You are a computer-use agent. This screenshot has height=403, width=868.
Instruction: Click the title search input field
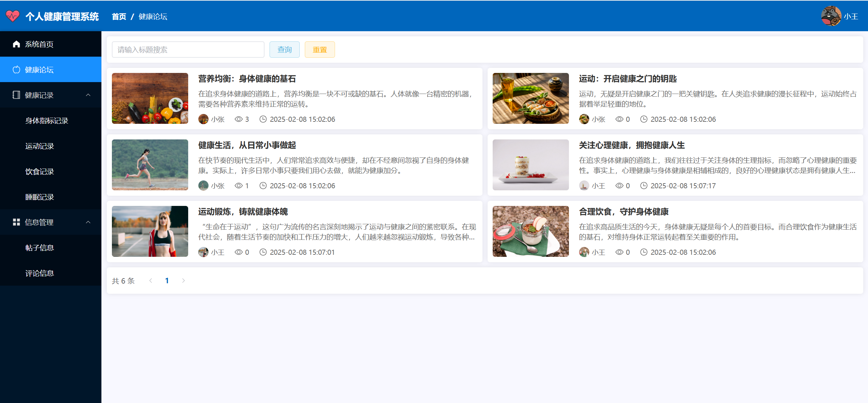pos(188,50)
